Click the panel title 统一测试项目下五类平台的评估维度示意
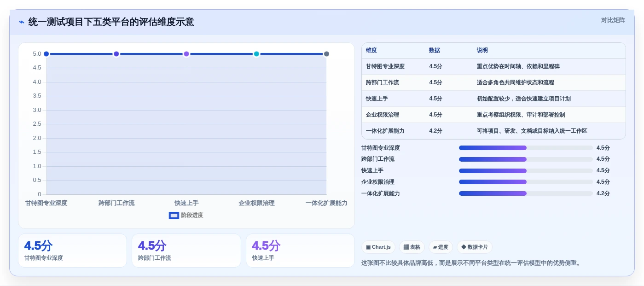 click(x=111, y=22)
